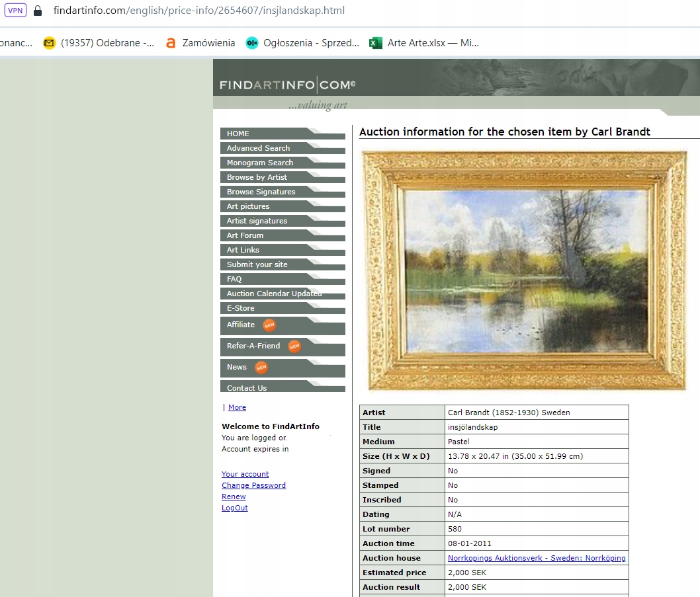Click the Auction result value 2,000 SEK
The height and width of the screenshot is (597, 700).
pyautogui.click(x=467, y=587)
